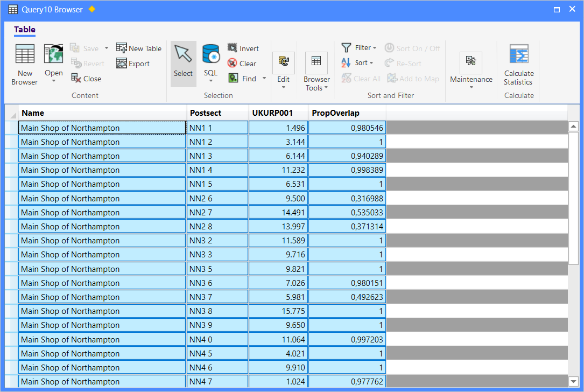Click the PropOverlap value 0,940289

click(347, 156)
